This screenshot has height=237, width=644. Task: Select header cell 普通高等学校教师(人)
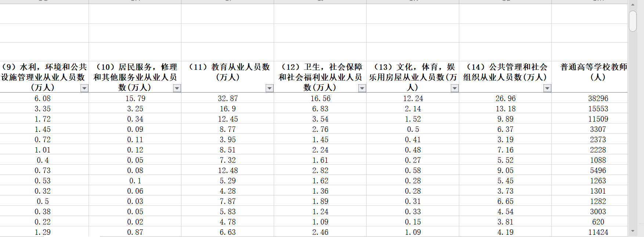coord(590,77)
